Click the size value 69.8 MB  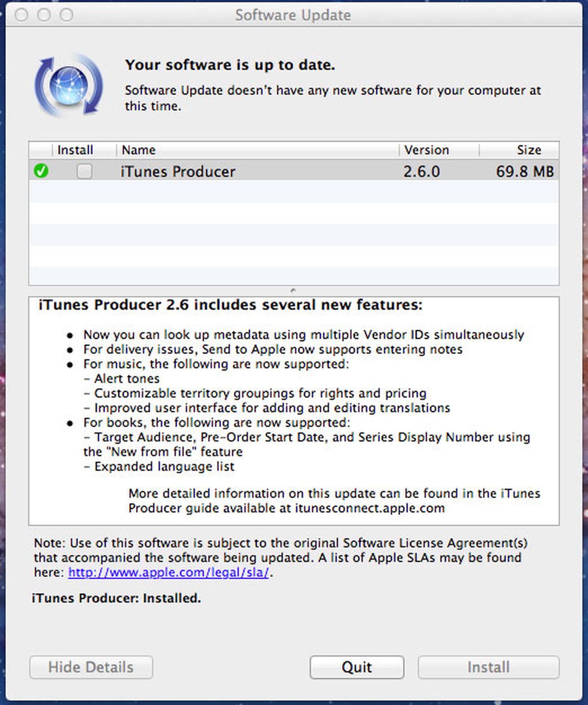(x=525, y=172)
